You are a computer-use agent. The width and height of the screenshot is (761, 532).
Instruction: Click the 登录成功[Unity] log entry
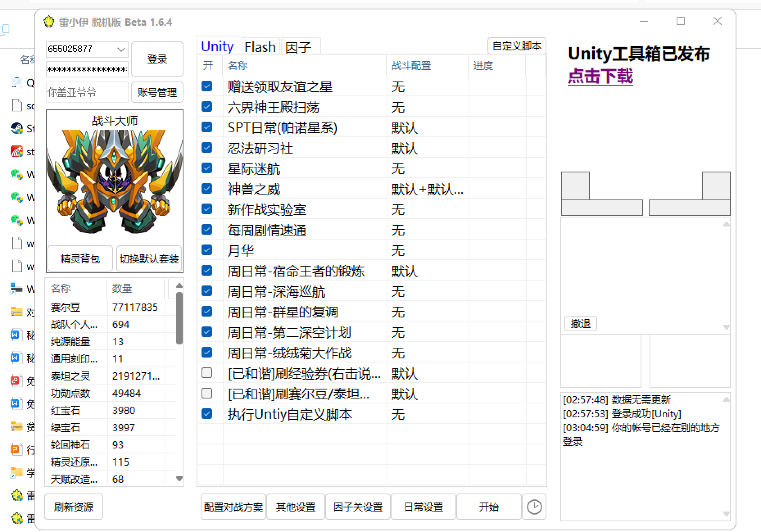[x=622, y=414]
